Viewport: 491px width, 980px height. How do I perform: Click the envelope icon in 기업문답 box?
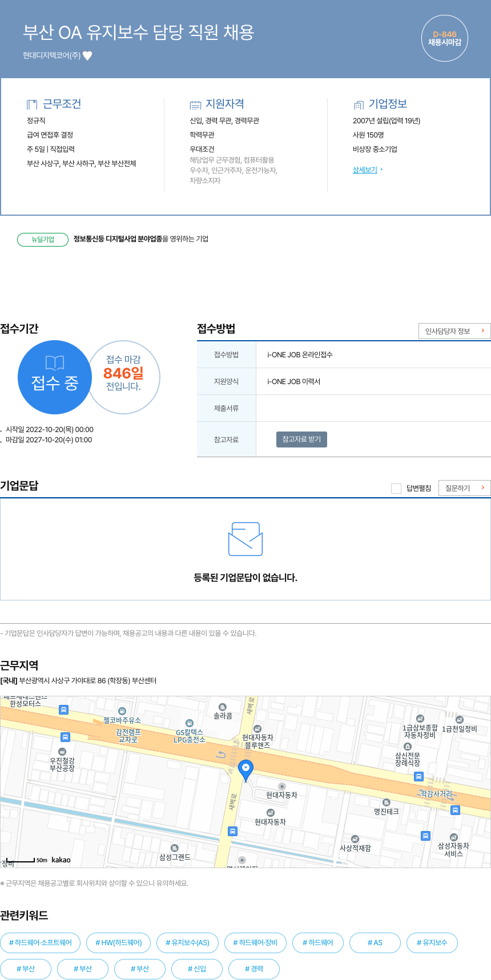tap(246, 539)
